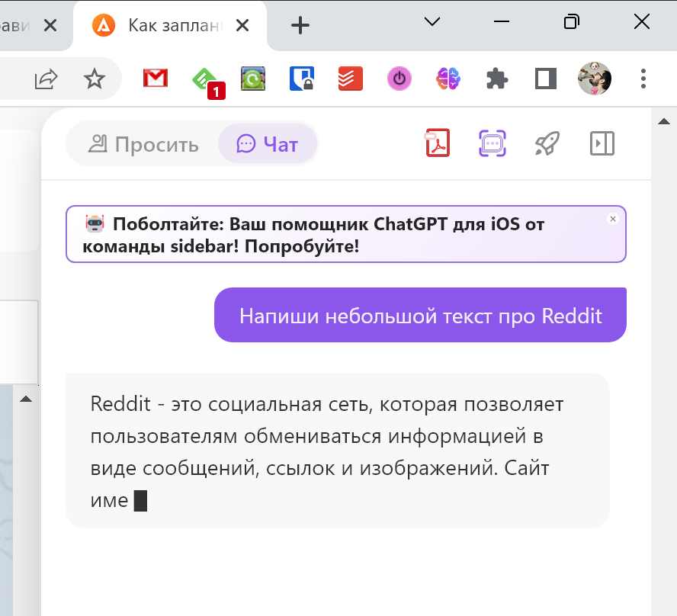Click the page scroll up arrow at left
This screenshot has width=677, height=616.
click(26, 399)
